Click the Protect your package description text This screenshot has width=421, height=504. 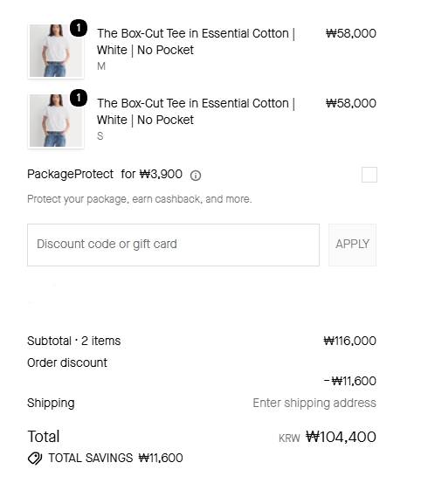click(x=140, y=199)
